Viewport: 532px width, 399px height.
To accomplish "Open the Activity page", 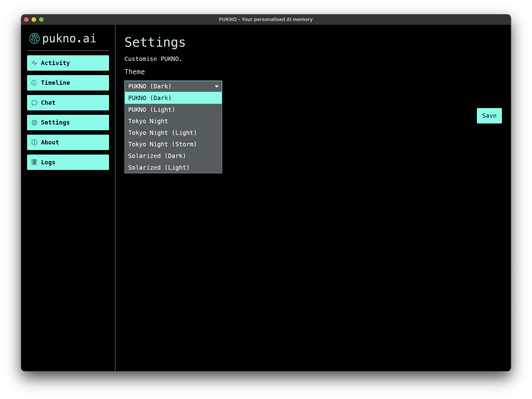I will click(68, 63).
